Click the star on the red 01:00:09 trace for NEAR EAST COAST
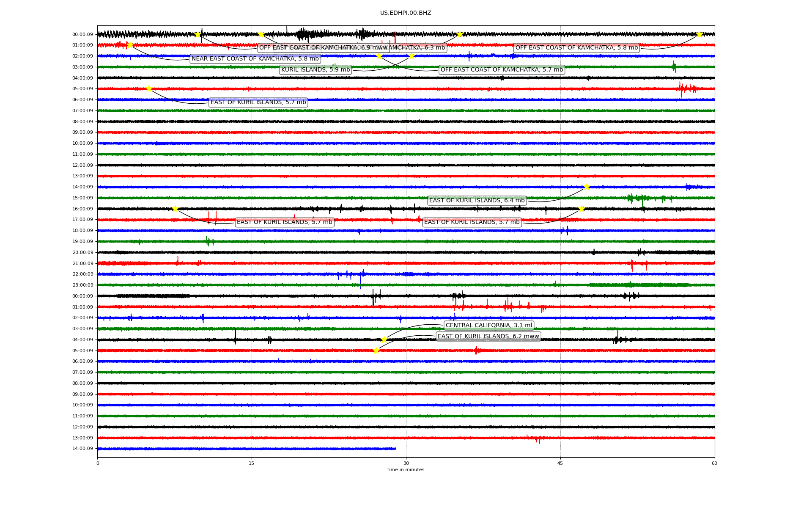 pos(130,45)
